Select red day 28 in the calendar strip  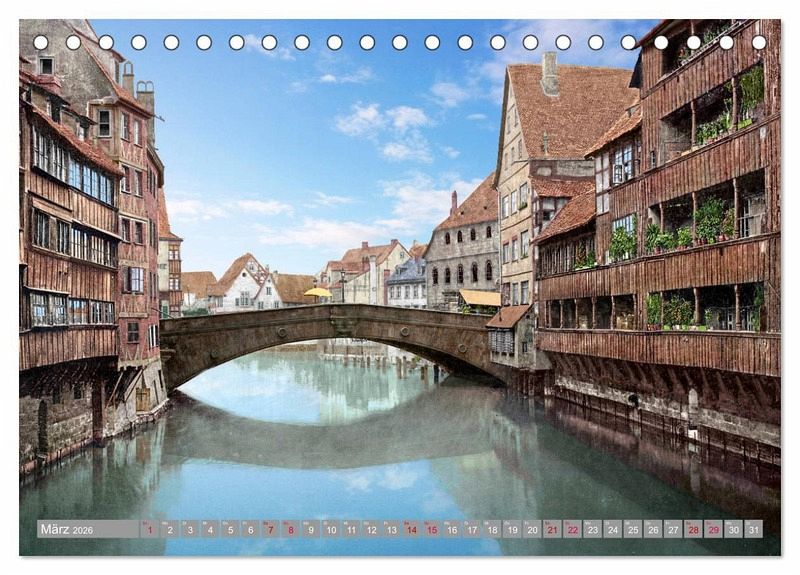click(694, 529)
